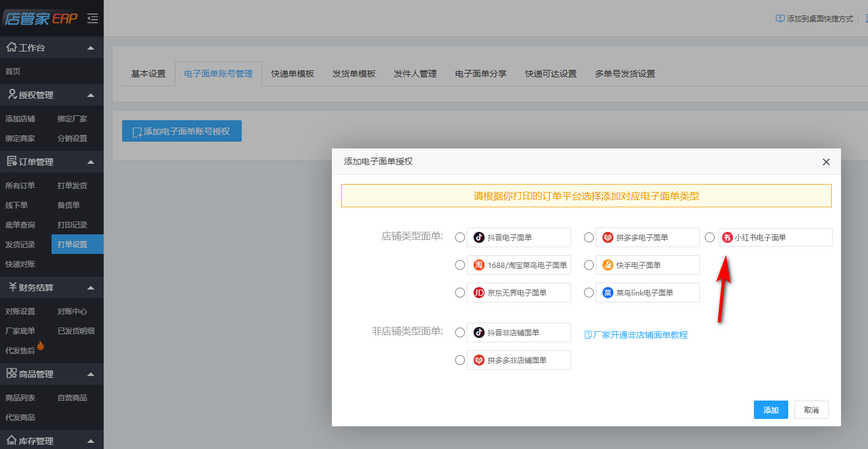Collapse the 工作台 sidebar section

tap(91, 48)
